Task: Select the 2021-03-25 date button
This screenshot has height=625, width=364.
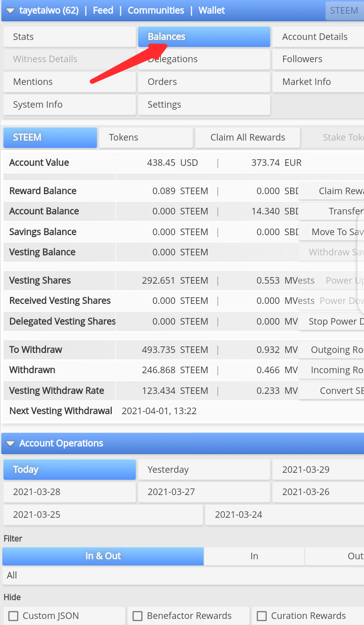Action: tap(103, 515)
